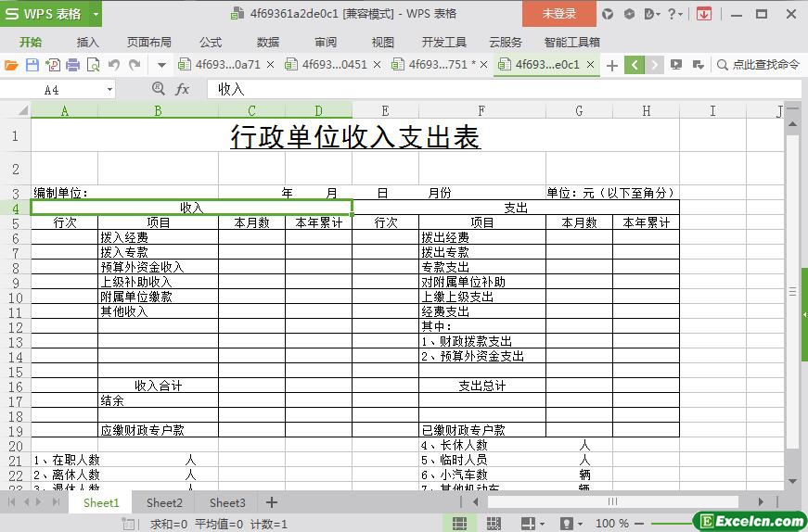808x532 pixels.
Task: Open print preview icon
Action: pyautogui.click(x=94, y=65)
